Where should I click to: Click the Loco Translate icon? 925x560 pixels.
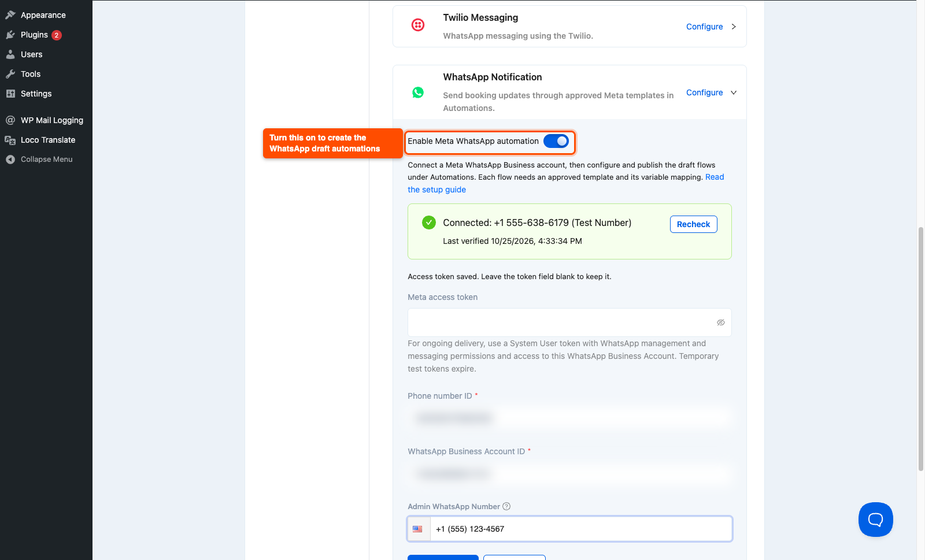pos(10,140)
